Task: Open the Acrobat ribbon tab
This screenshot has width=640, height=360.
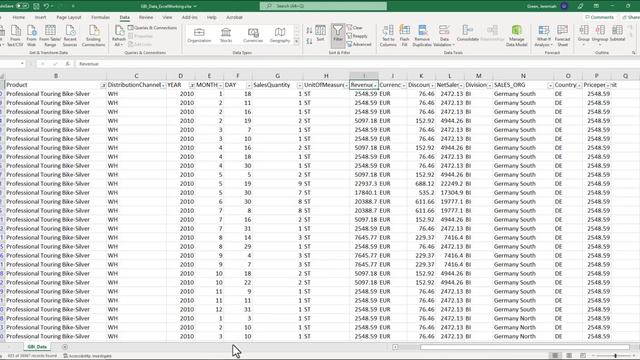Action: [x=234, y=18]
